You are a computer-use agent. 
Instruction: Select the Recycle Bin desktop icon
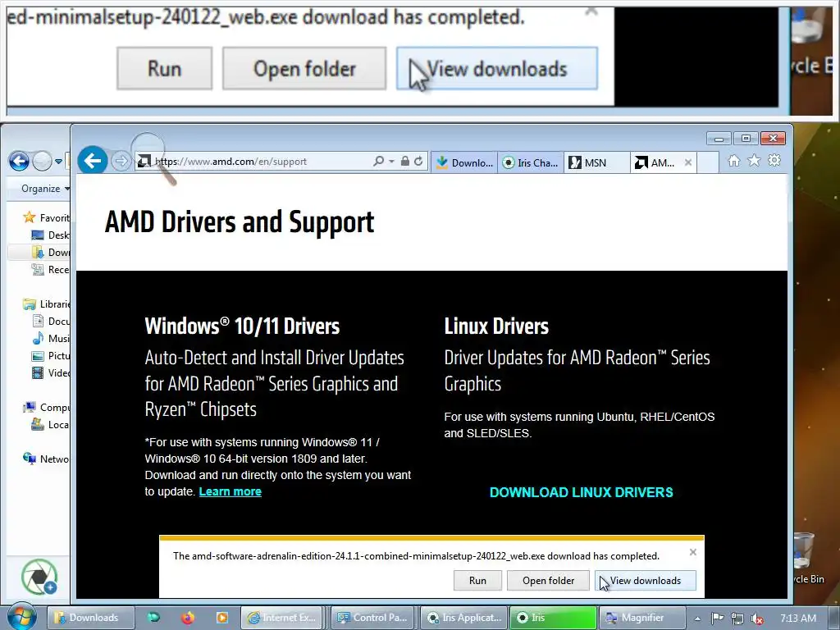tap(807, 557)
